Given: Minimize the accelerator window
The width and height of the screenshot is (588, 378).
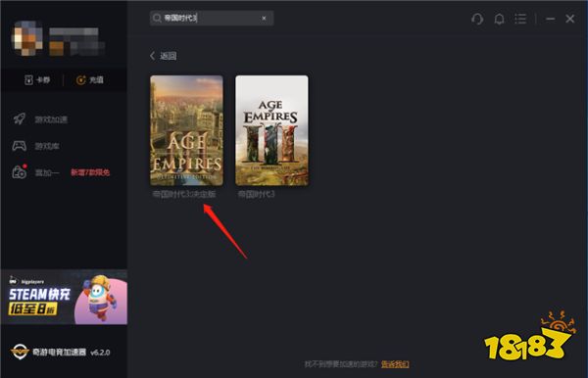Looking at the screenshot, I should (x=551, y=19).
